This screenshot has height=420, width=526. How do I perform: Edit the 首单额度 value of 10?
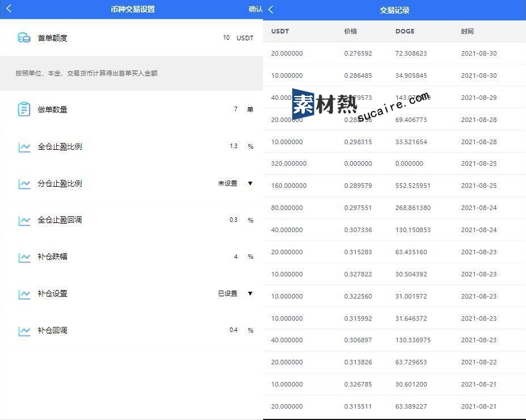point(226,38)
